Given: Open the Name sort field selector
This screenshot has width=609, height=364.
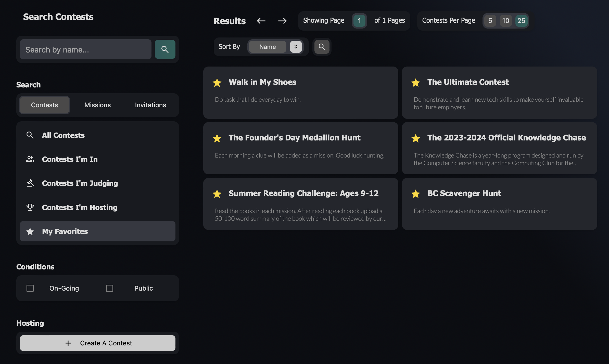Looking at the screenshot, I should (268, 47).
